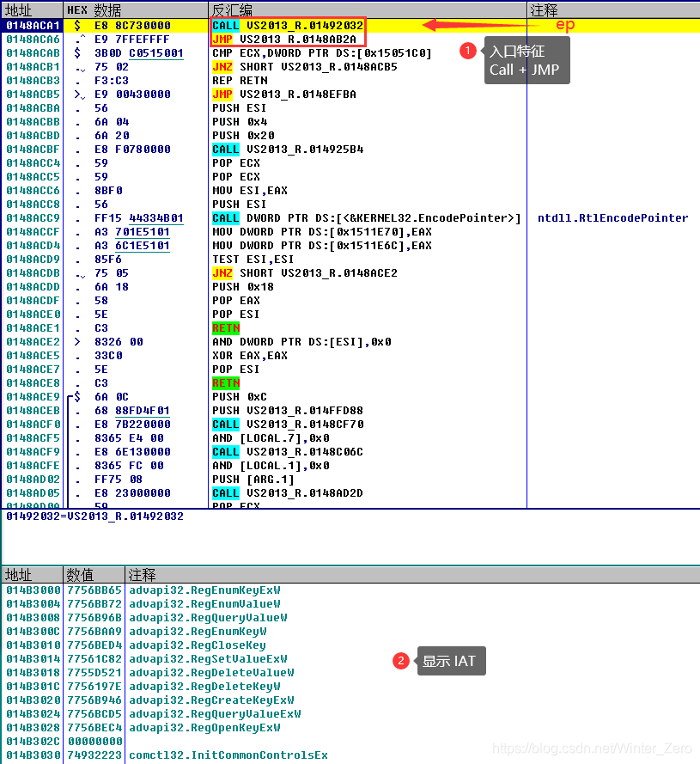The height and width of the screenshot is (764, 700).
Task: Select advapi32.RegDeleteValueW IAT entry
Action: point(211,672)
